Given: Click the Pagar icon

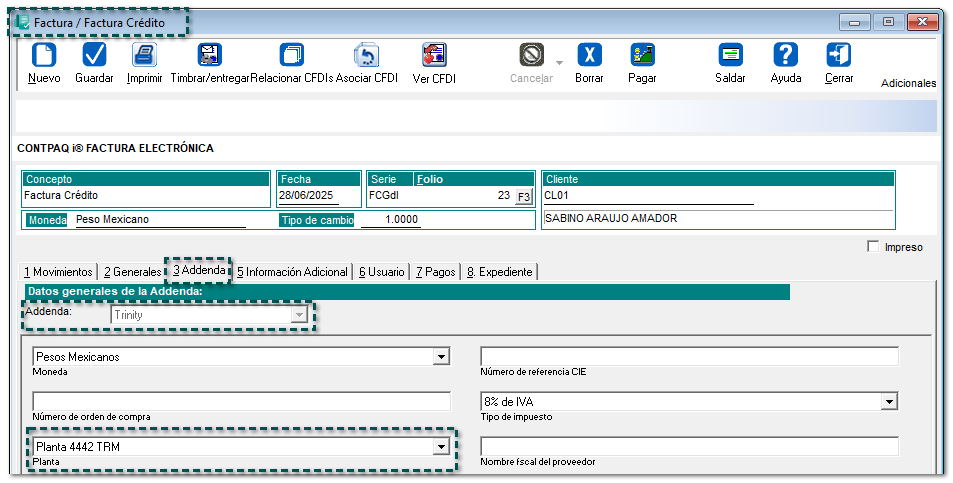Looking at the screenshot, I should [x=642, y=55].
